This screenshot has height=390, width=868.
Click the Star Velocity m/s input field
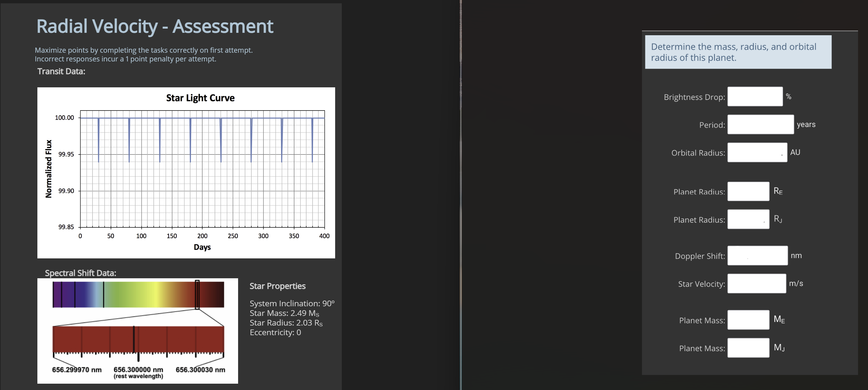(756, 284)
